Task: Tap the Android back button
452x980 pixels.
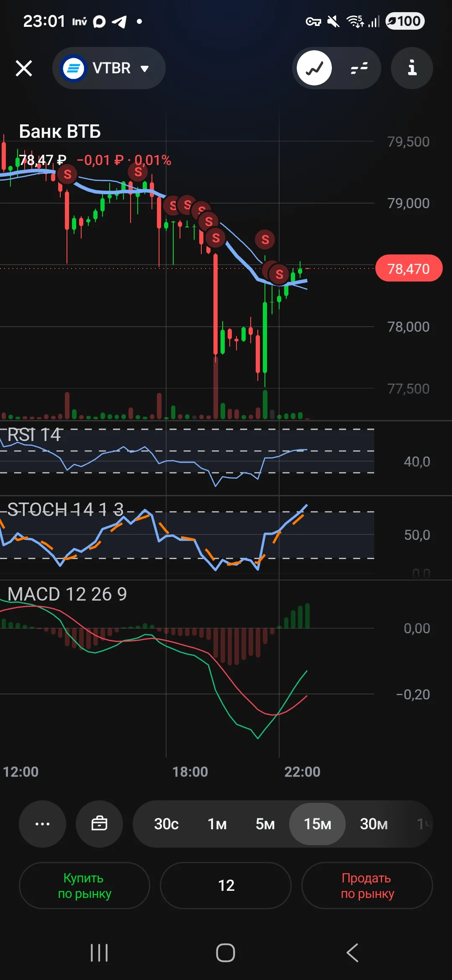Action: [x=352, y=953]
